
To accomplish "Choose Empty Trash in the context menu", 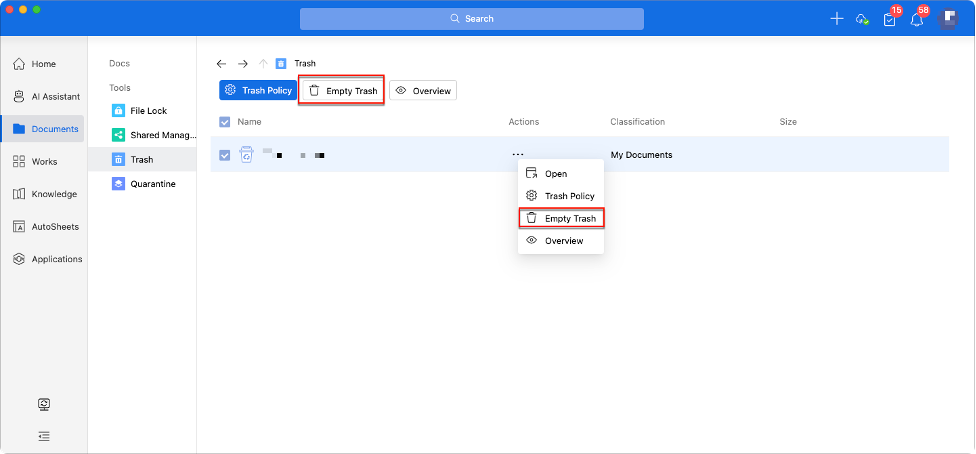I will point(569,218).
